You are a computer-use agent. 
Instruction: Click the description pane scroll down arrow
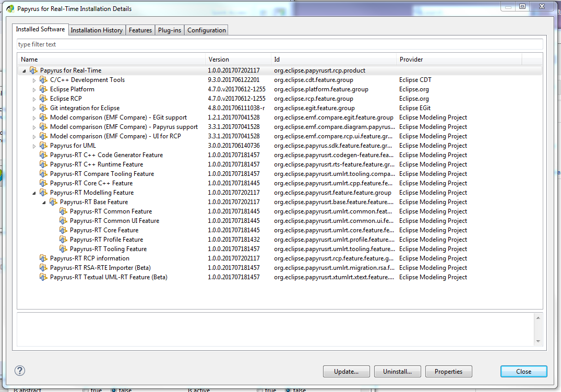[x=538, y=341]
